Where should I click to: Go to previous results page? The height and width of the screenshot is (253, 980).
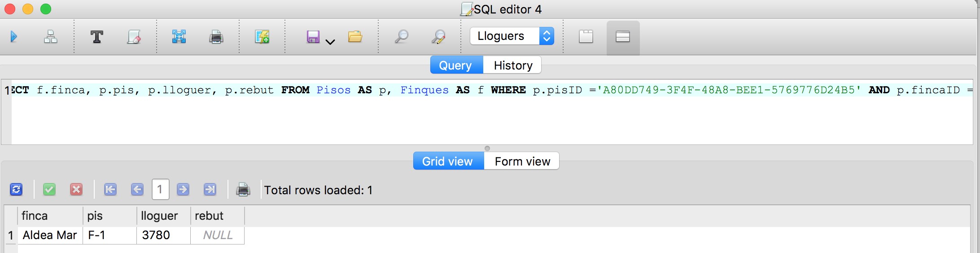[137, 190]
